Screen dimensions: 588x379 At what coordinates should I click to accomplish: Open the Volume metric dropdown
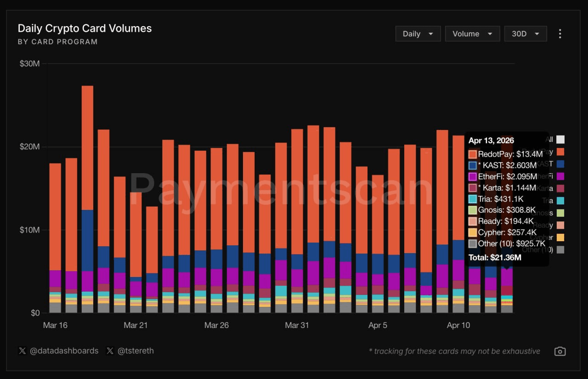tap(472, 34)
